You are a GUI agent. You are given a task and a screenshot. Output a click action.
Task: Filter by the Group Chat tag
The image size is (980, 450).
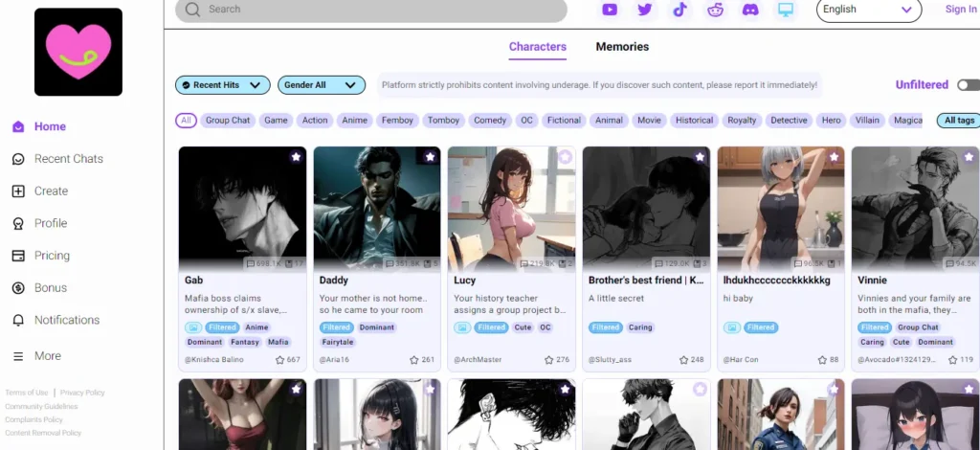click(228, 121)
